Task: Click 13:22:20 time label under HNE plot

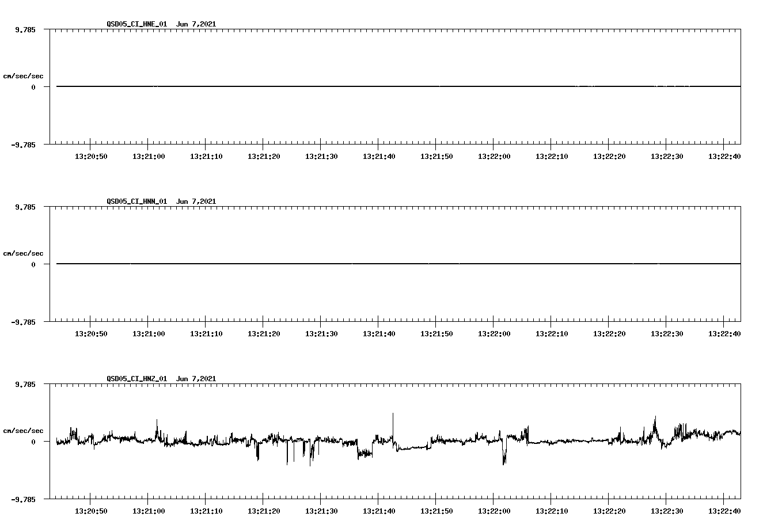Action: [x=609, y=157]
